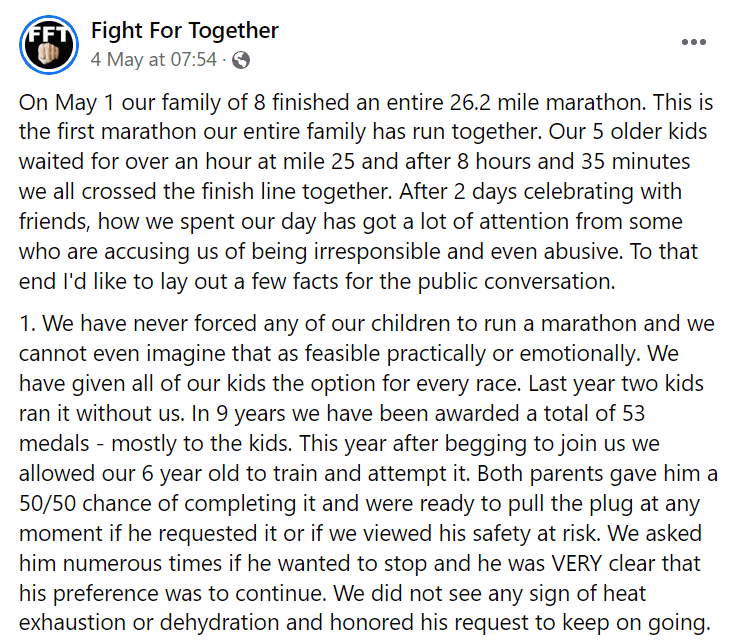The width and height of the screenshot is (732, 641).
Task: Open the three-dot post options menu
Action: (693, 43)
